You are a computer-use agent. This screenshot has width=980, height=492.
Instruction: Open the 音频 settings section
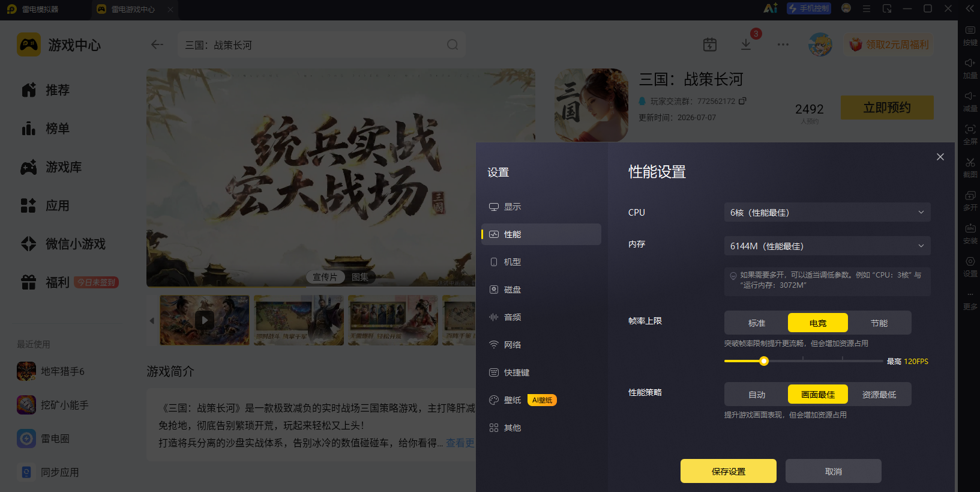pos(541,317)
